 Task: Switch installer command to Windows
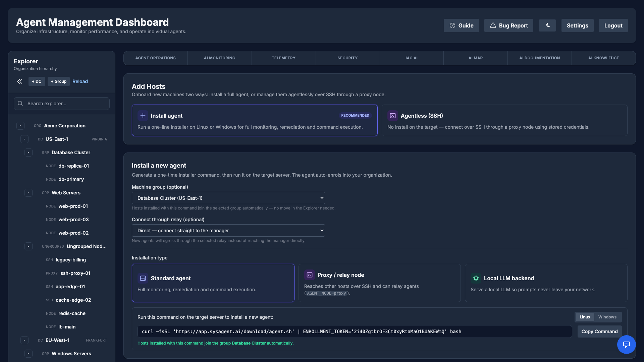pos(607,317)
